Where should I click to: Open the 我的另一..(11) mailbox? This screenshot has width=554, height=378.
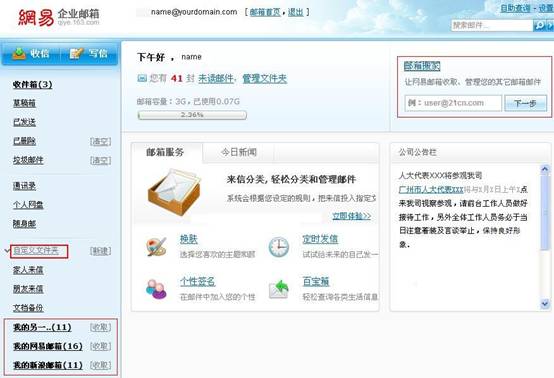(42, 327)
